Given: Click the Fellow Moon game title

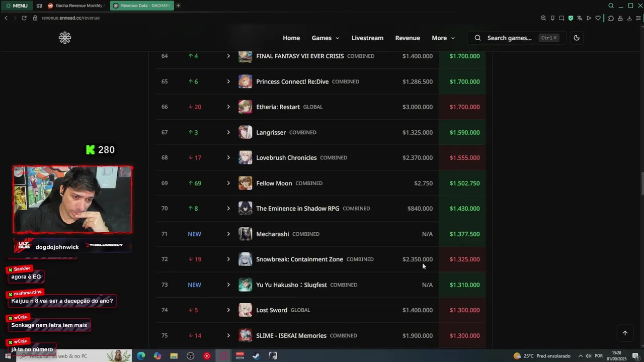Looking at the screenshot, I should coord(274,183).
